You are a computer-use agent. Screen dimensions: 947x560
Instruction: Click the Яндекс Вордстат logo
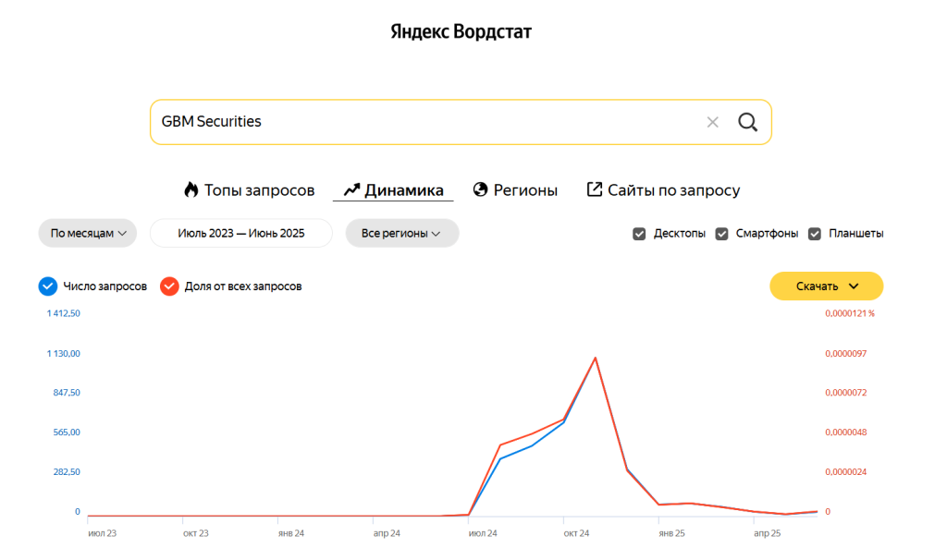point(461,32)
